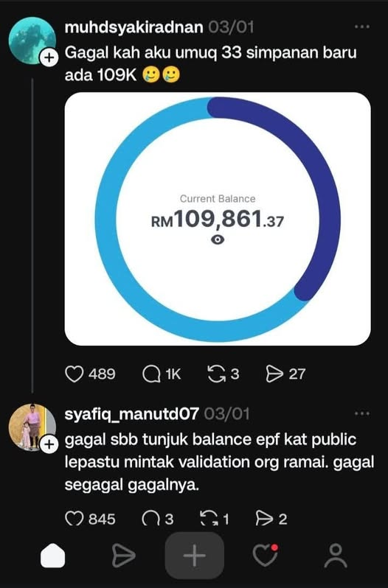Like muhdsyakiradnan's post with heart icon

(75, 374)
